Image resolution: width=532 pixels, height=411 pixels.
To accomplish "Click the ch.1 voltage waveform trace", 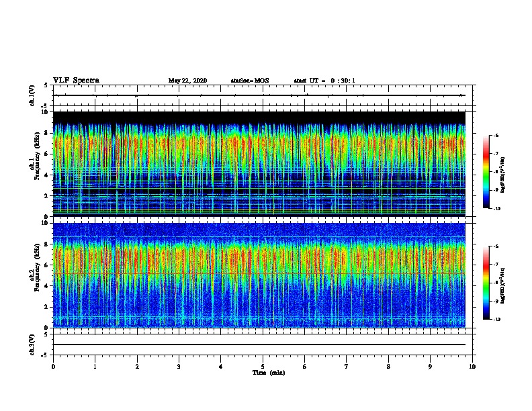I will pyautogui.click(x=259, y=95).
